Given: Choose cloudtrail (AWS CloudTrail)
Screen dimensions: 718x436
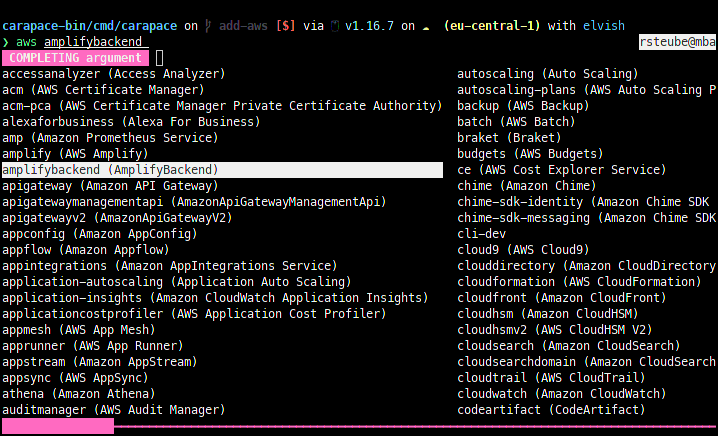Looking at the screenshot, I should (x=551, y=378).
